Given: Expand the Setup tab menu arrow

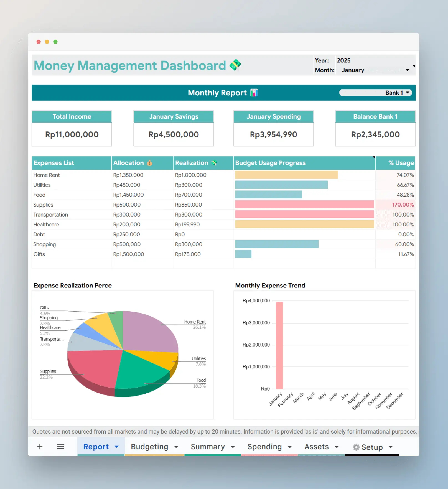Looking at the screenshot, I should click(391, 447).
